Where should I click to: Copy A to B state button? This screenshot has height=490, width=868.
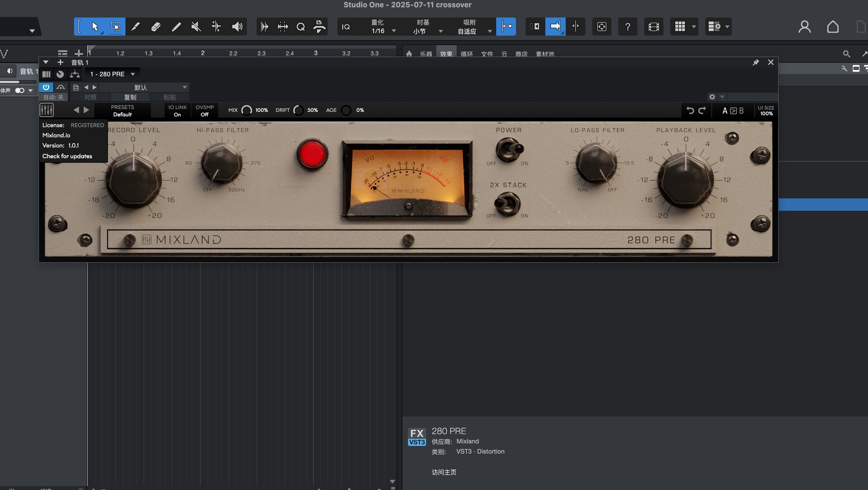pos(733,111)
